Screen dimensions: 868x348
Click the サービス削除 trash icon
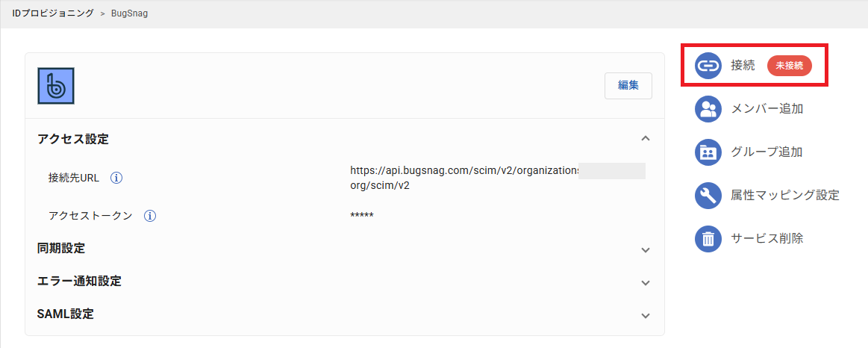(708, 239)
